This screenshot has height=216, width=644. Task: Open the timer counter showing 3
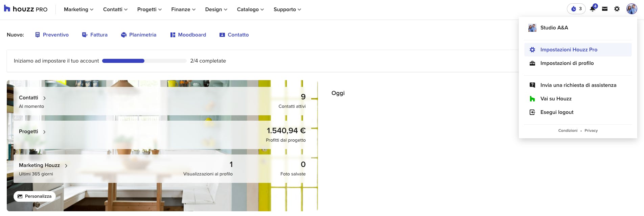pos(576,9)
